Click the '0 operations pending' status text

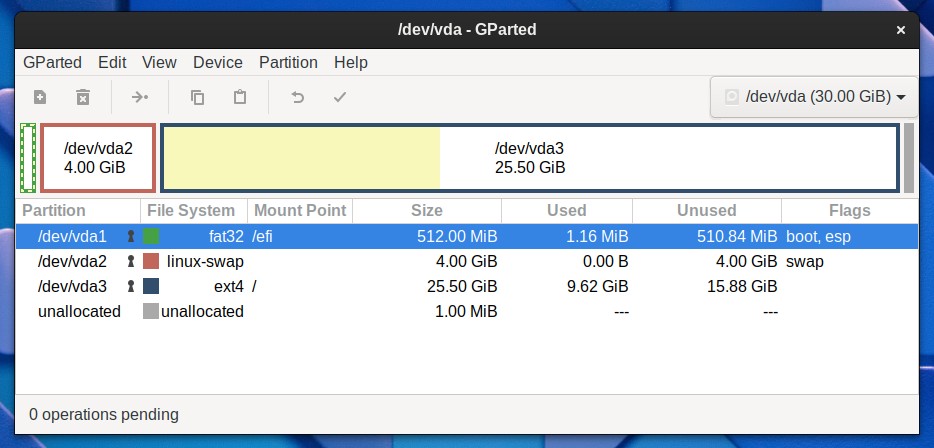(104, 414)
